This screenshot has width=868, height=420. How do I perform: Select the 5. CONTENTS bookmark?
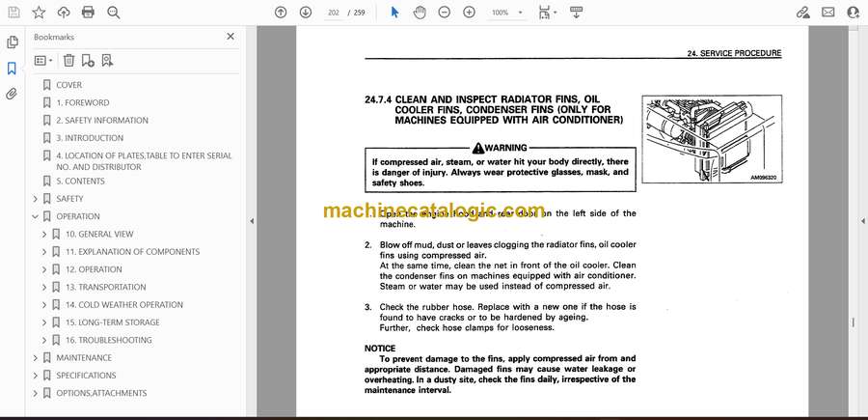(80, 182)
